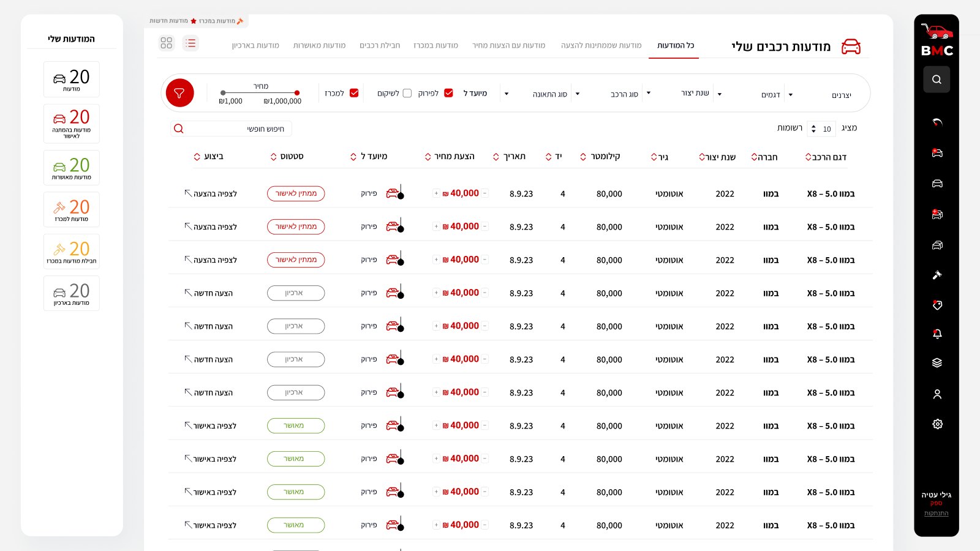
Task: Open the price tag heart icon in sidebar
Action: (x=937, y=305)
